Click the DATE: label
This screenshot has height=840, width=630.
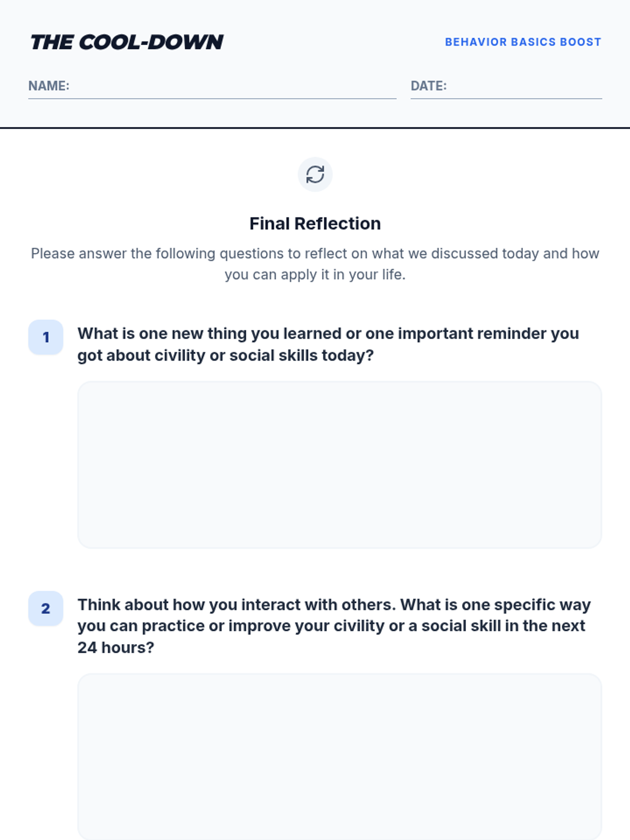point(428,86)
